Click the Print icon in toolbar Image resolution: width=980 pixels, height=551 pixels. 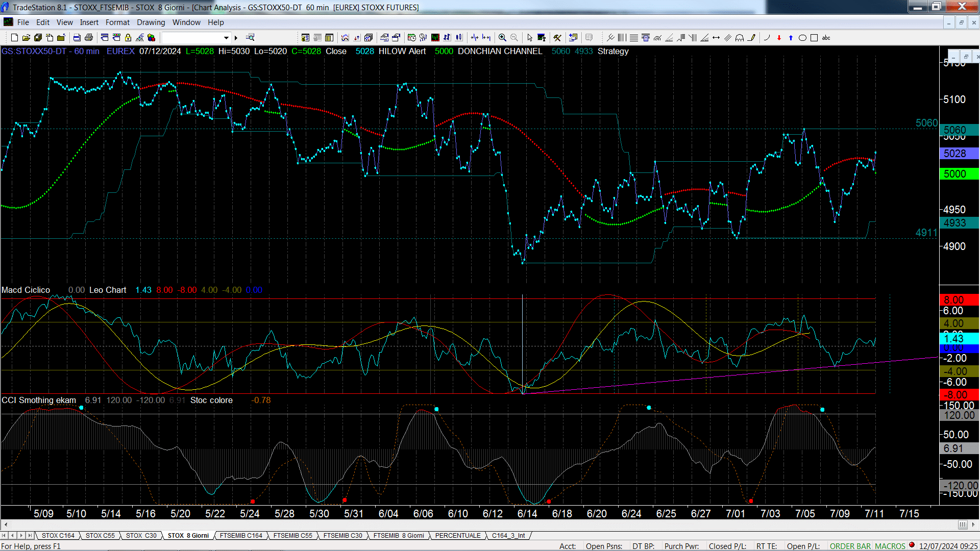point(88,37)
